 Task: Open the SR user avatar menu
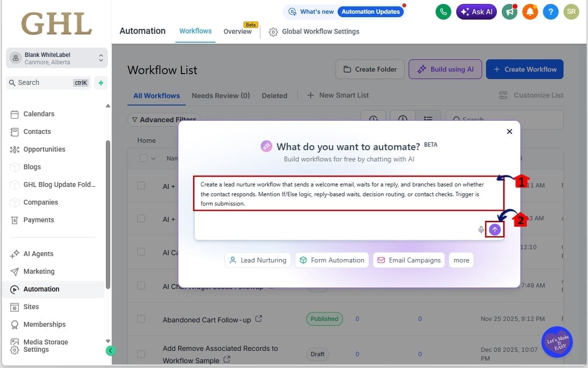pyautogui.click(x=571, y=12)
